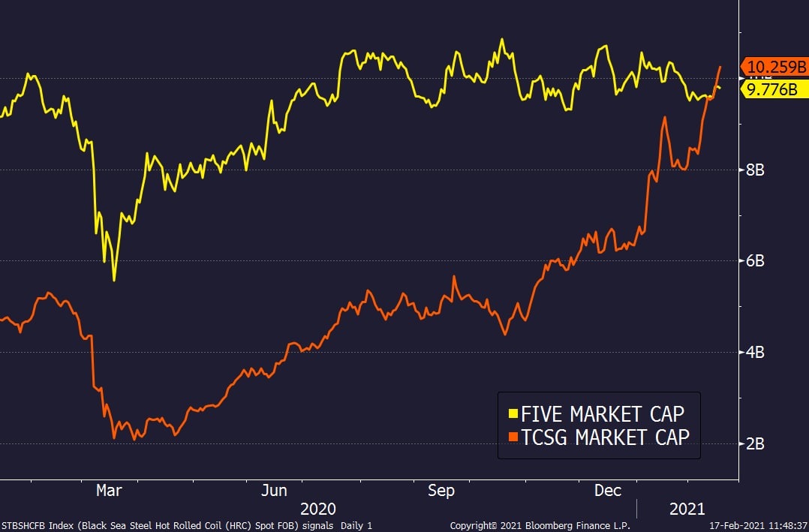This screenshot has height=532, width=809.
Task: Click the 2020 year label
Action: [x=318, y=509]
